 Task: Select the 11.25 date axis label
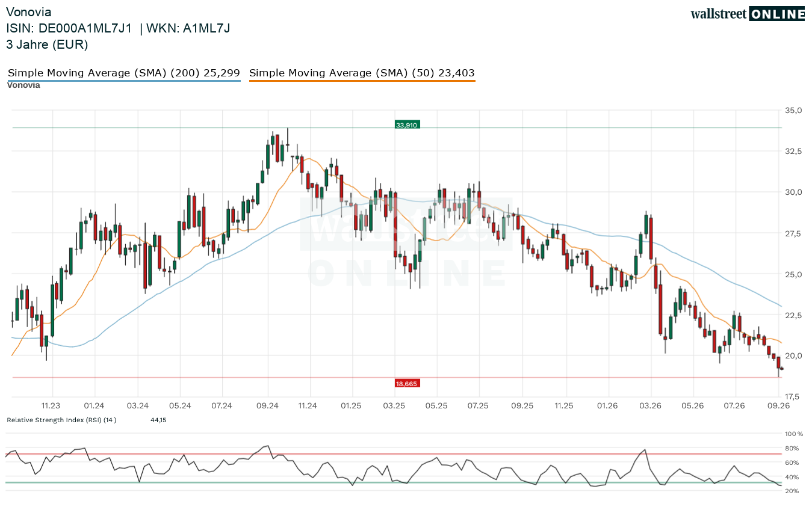coord(564,406)
